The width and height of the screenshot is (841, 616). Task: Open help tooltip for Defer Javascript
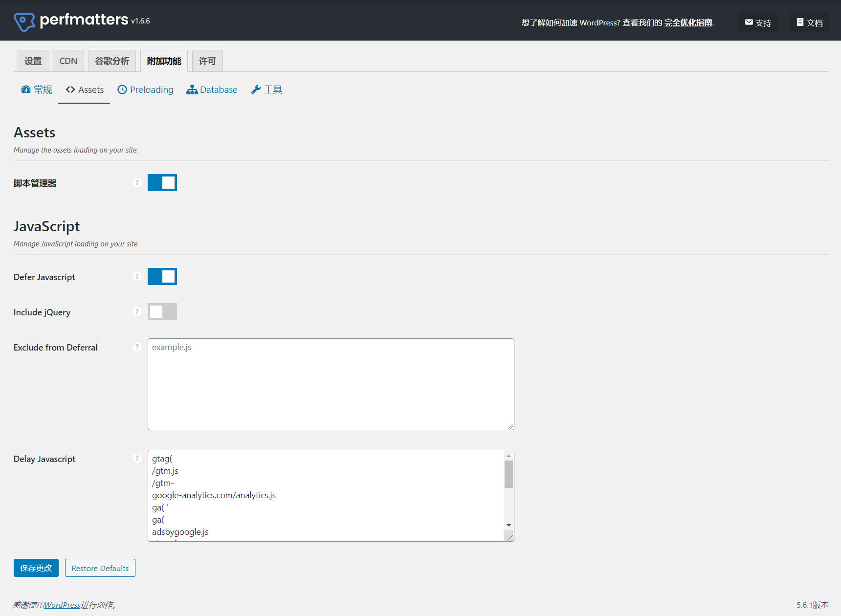[137, 277]
